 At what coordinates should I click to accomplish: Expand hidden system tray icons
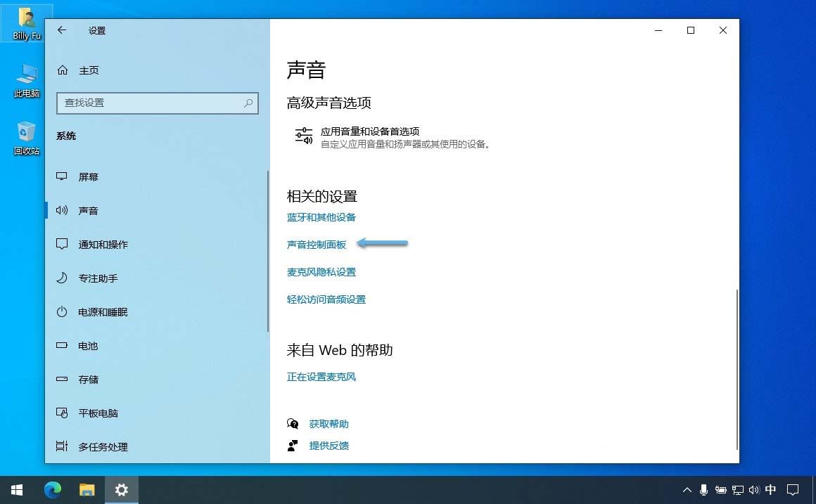click(687, 490)
